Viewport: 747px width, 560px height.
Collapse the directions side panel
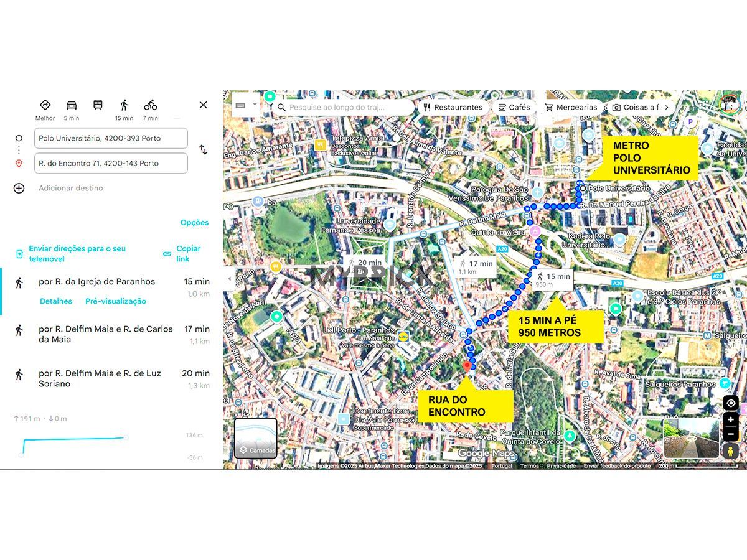[x=228, y=278]
